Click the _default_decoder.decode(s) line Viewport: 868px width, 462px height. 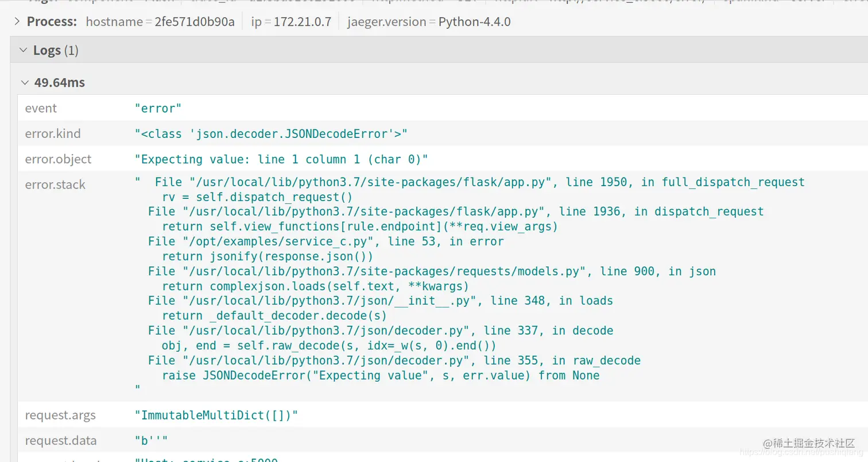click(x=274, y=316)
